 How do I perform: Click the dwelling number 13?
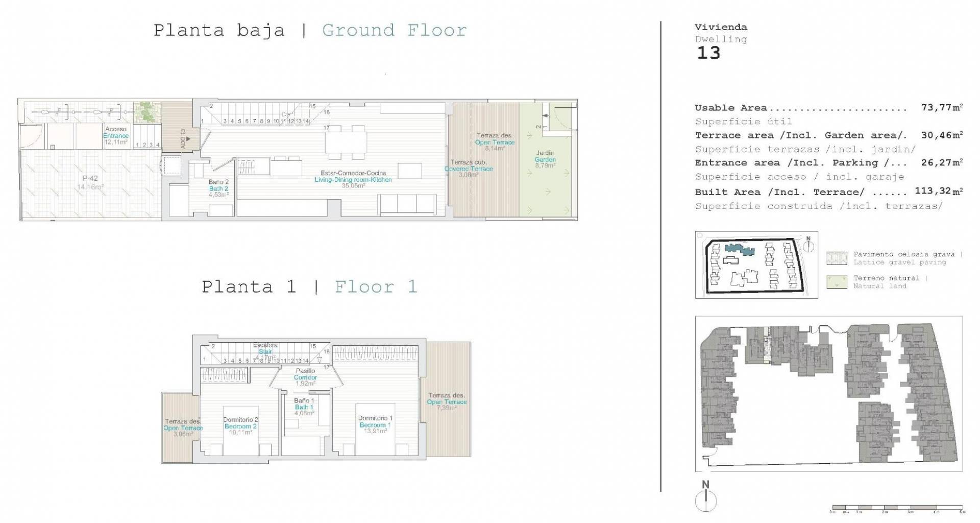pos(708,53)
